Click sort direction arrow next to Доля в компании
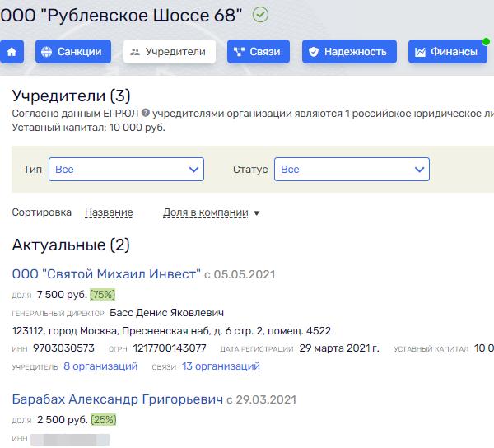Viewport: 494px width, 448px height. tap(256, 213)
